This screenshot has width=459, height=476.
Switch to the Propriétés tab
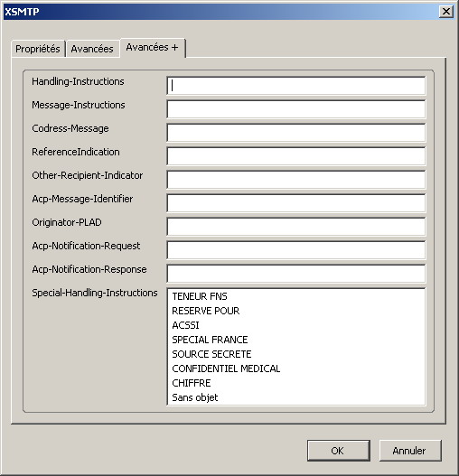coord(38,49)
